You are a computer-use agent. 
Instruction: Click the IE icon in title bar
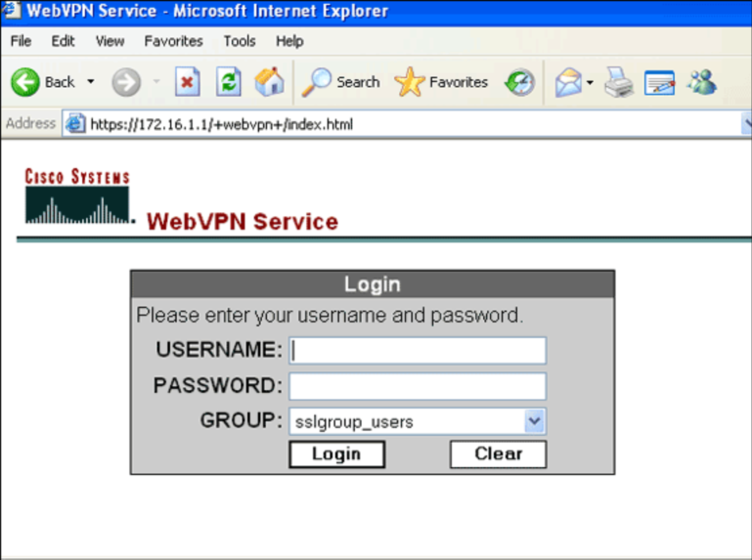[11, 10]
